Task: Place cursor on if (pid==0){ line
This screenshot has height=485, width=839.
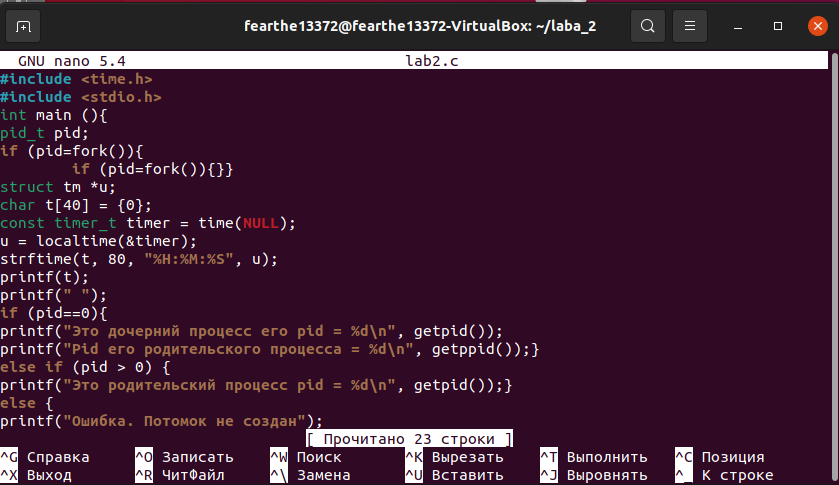Action: point(54,313)
